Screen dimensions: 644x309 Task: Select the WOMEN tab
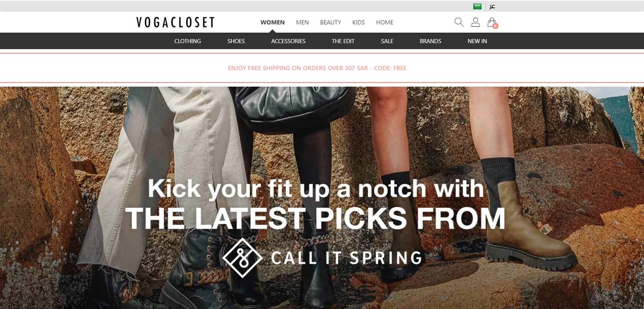click(272, 22)
